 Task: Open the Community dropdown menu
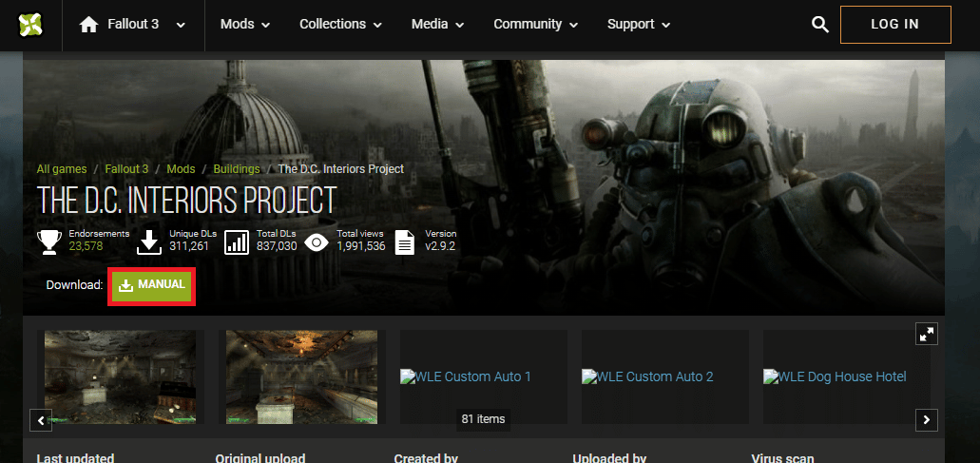pyautogui.click(x=535, y=25)
